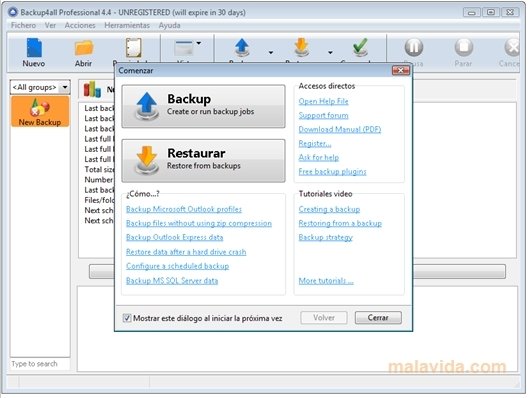Screen dimensions: 529x398
Task: Click the big Backup create jobs button
Action: coord(203,106)
